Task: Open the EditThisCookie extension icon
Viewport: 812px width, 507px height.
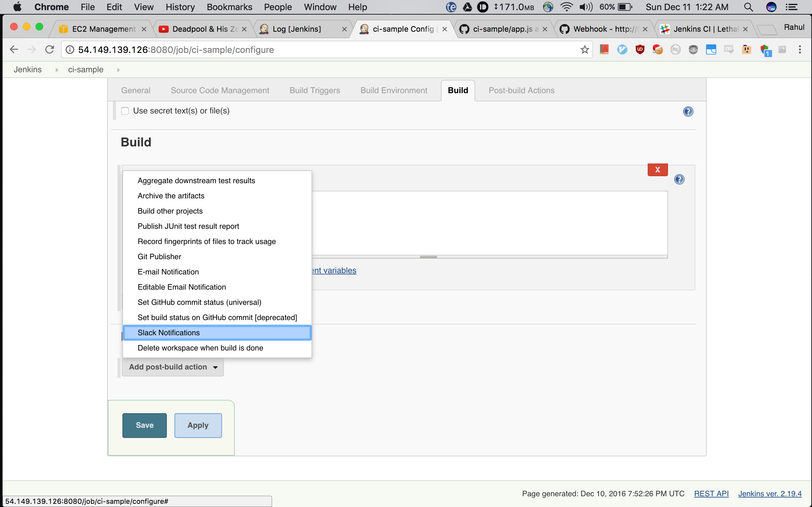Action: [657, 49]
